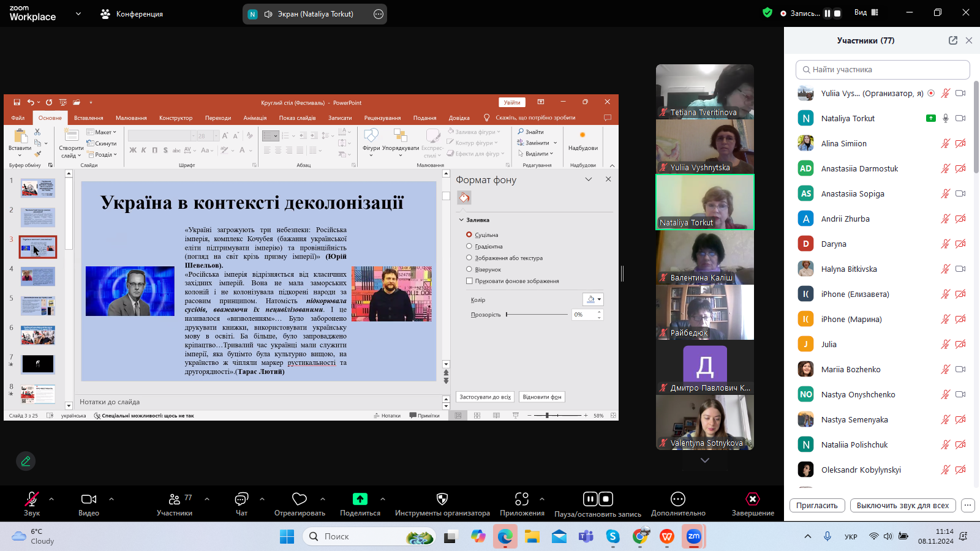The width and height of the screenshot is (980, 551).
Task: Expand more video thumbnails with chevron
Action: click(705, 460)
